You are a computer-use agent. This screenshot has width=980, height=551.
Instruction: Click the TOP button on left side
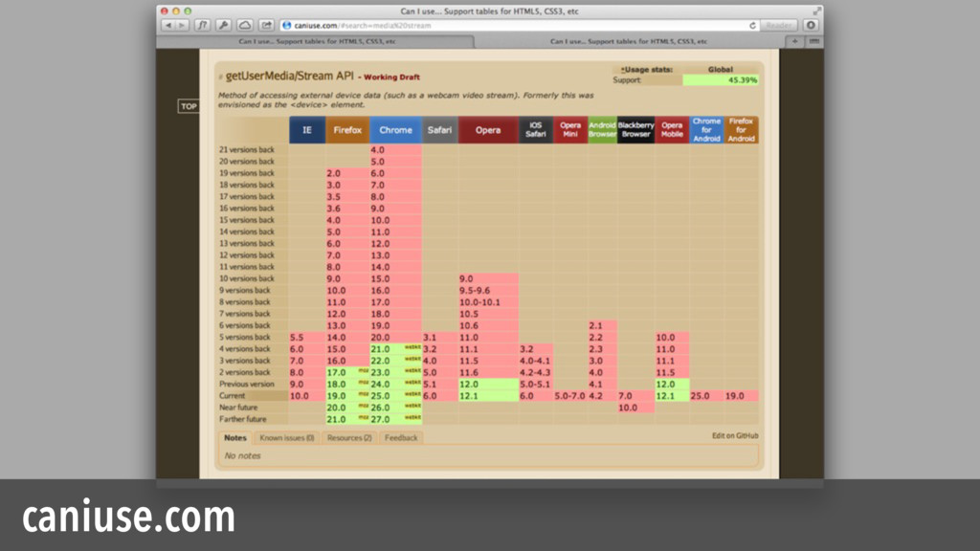click(x=189, y=106)
